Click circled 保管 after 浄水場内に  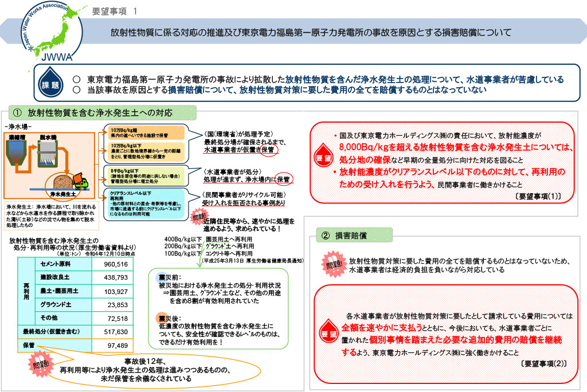[284, 179]
